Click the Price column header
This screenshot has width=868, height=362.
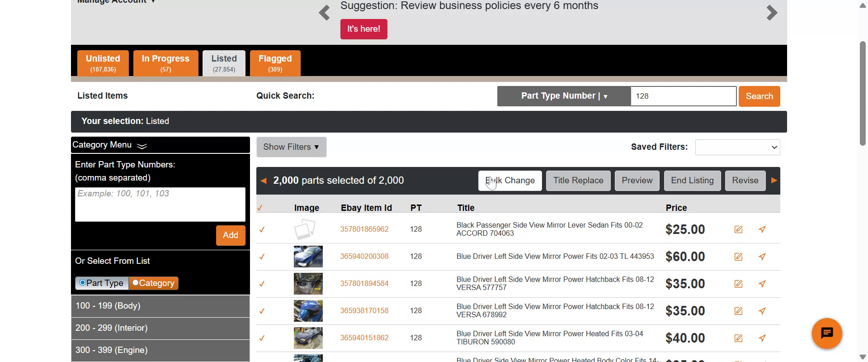click(676, 208)
